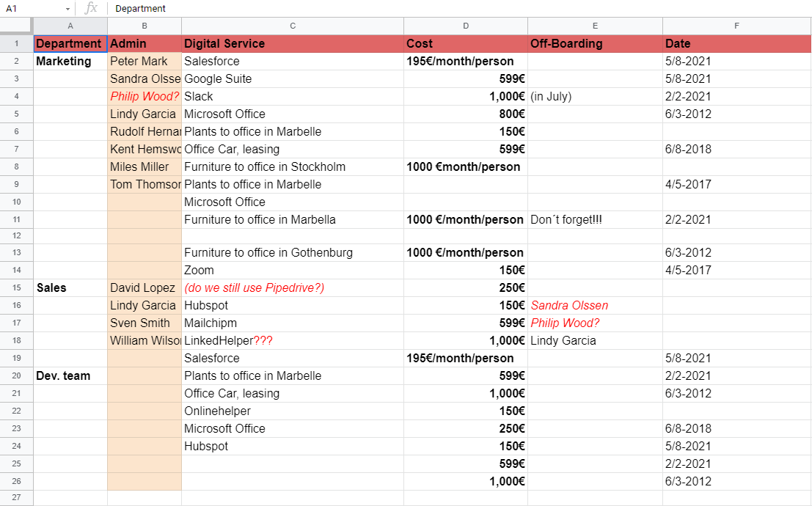Screen dimensions: 812x506
Task: Click Lindy Garcia in the Off-Boarding column
Action: (x=595, y=341)
